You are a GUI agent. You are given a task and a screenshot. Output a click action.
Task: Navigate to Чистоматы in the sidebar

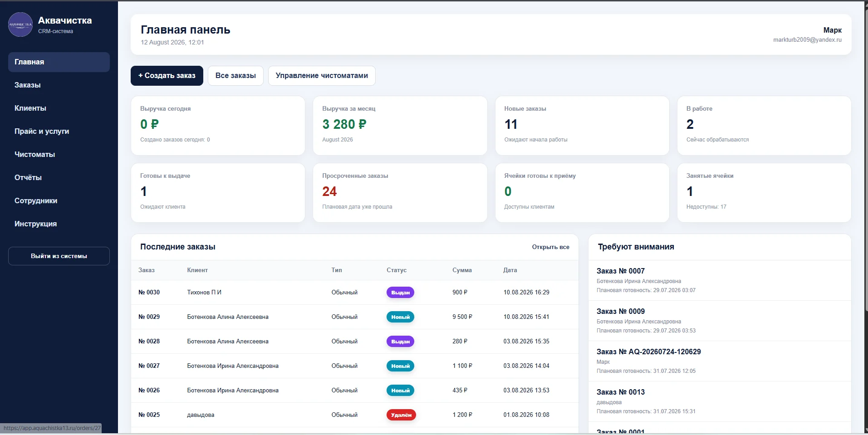tap(59, 155)
